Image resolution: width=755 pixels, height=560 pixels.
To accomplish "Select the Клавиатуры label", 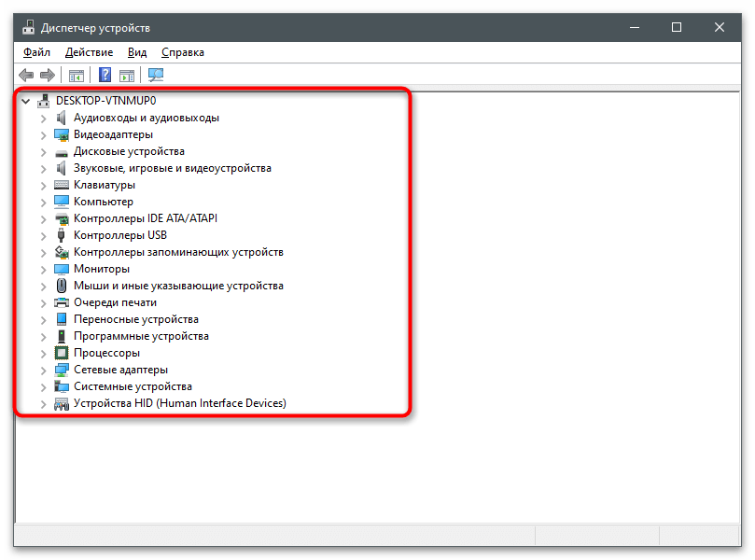I will pos(105,185).
